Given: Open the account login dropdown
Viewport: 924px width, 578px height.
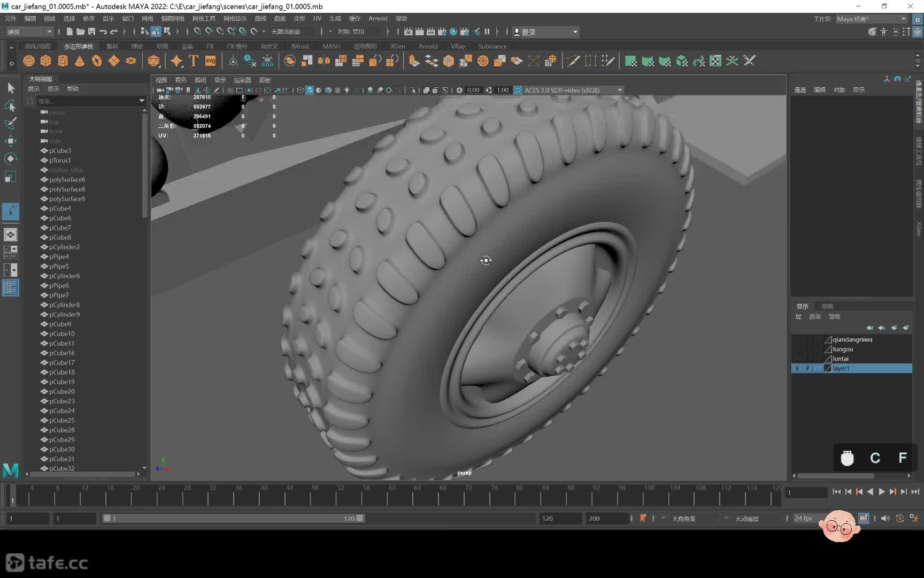Looking at the screenshot, I should pyautogui.click(x=545, y=32).
